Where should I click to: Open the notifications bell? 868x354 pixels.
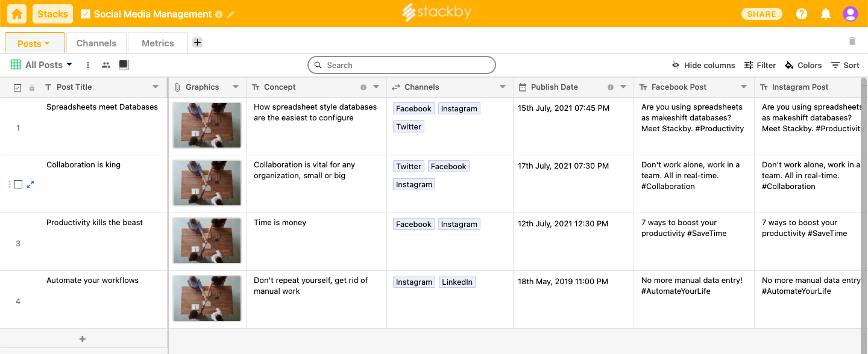click(826, 14)
